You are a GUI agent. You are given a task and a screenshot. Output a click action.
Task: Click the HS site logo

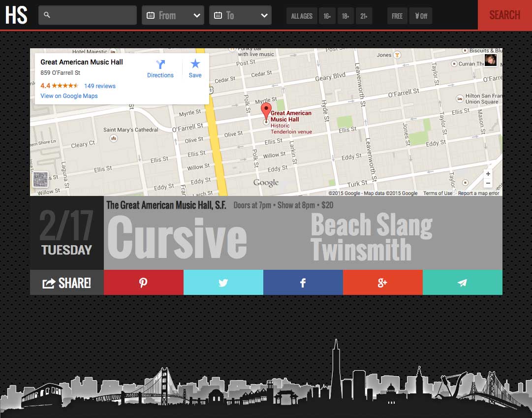click(16, 15)
